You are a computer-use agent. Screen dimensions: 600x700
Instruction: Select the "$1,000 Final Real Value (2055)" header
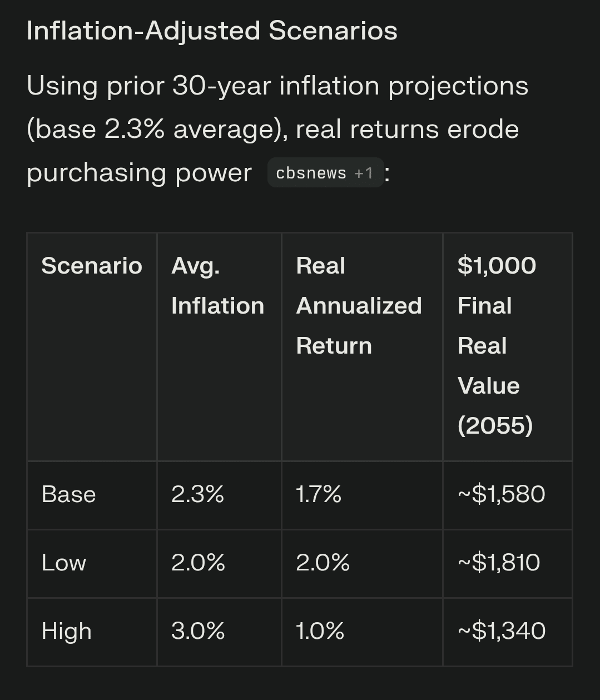[496, 345]
